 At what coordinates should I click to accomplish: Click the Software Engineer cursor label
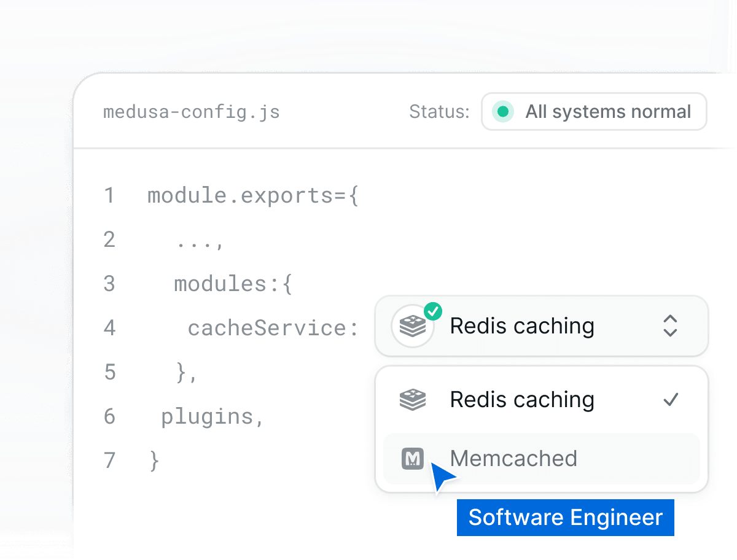[566, 518]
